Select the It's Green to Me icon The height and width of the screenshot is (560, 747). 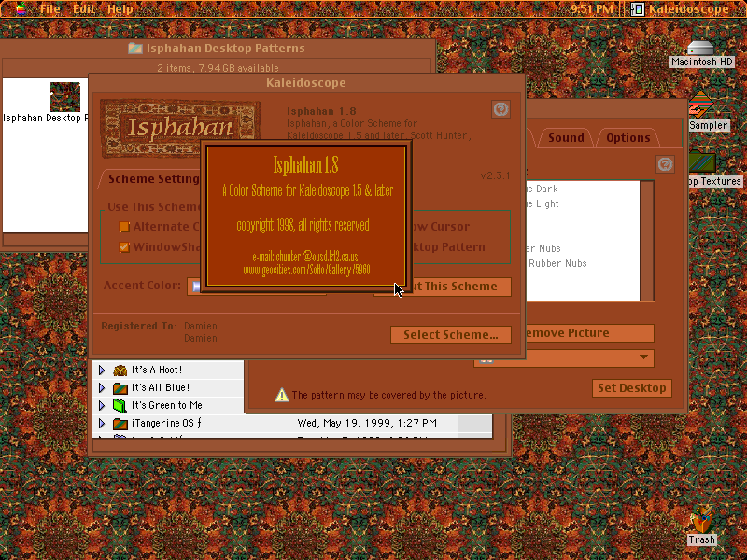point(120,405)
